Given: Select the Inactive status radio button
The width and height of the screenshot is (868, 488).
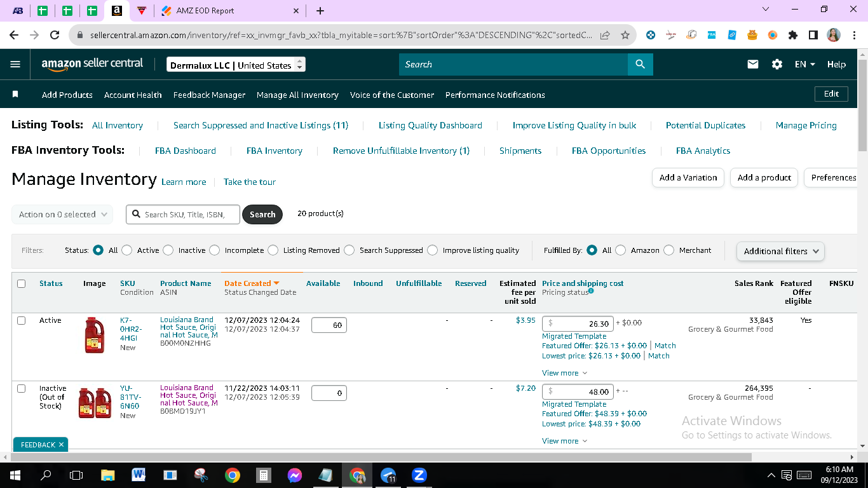Looking at the screenshot, I should coord(168,250).
